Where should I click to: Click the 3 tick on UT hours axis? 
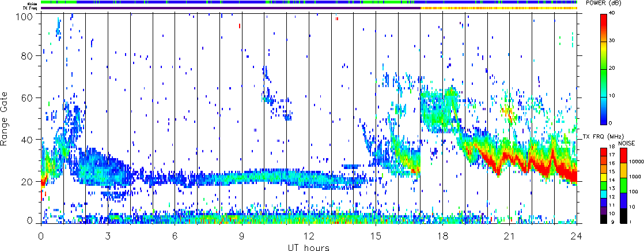point(108,236)
